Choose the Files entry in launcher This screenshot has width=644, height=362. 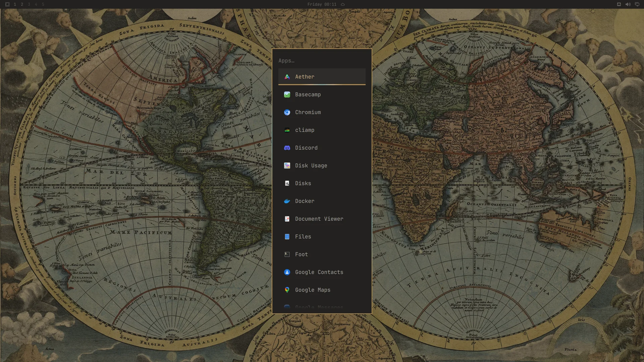322,237
